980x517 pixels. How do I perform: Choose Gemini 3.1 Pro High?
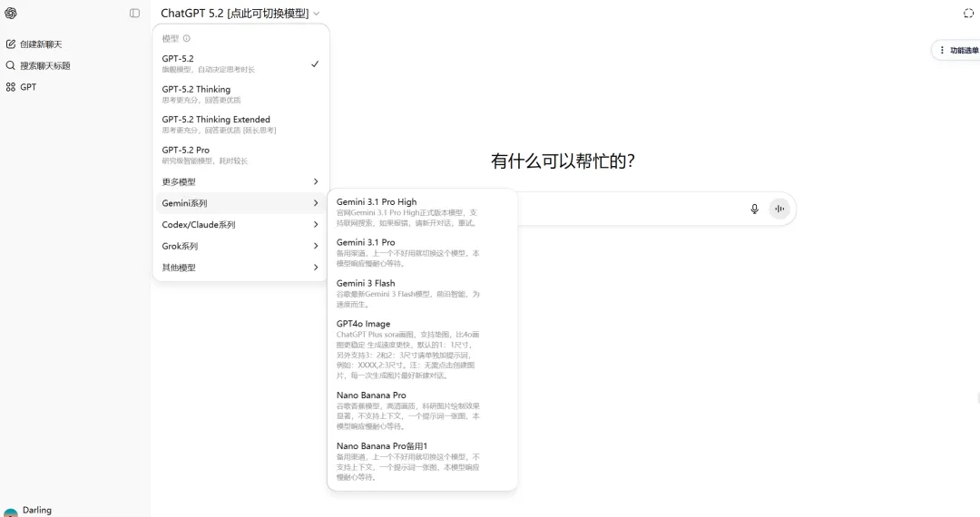coord(422,212)
